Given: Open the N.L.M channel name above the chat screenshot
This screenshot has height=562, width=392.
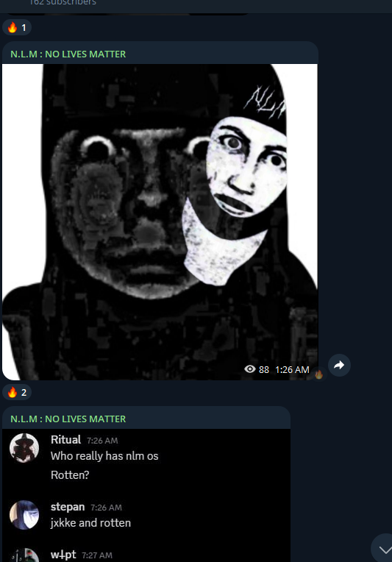Looking at the screenshot, I should [68, 419].
